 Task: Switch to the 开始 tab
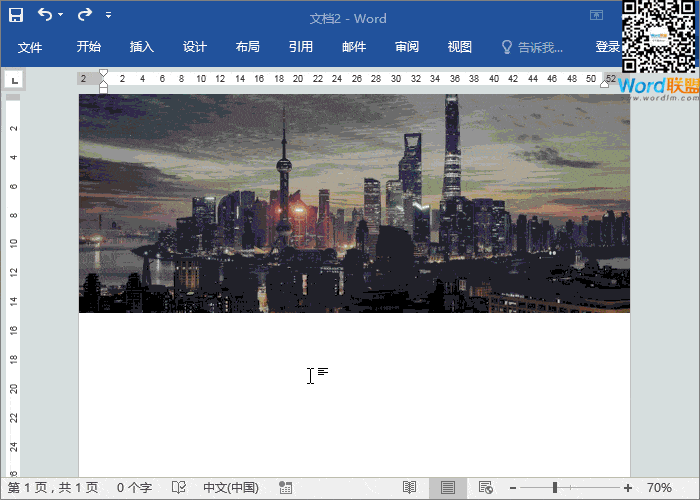click(88, 47)
